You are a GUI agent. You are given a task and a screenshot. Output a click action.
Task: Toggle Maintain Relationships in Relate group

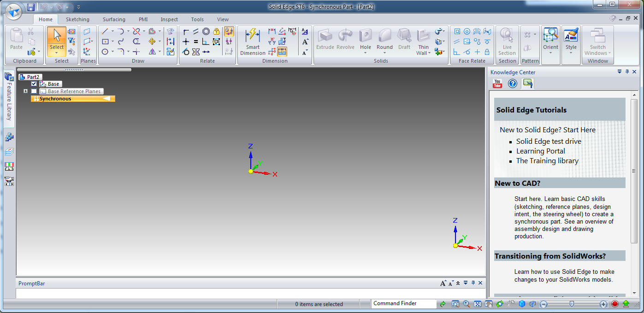[229, 31]
